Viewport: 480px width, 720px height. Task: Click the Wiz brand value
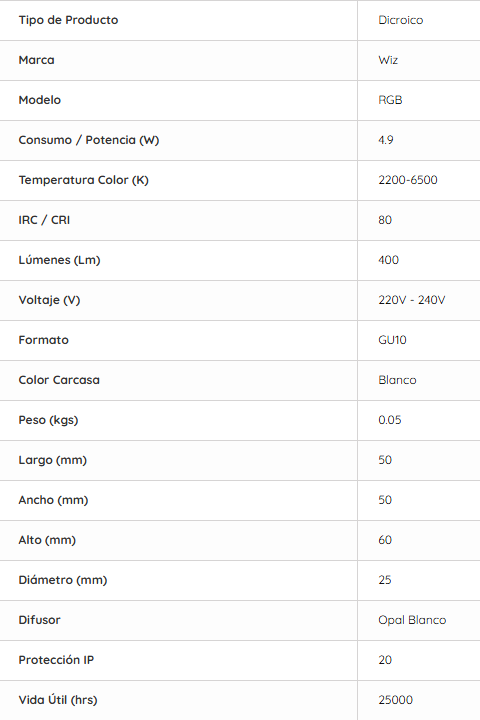click(388, 60)
